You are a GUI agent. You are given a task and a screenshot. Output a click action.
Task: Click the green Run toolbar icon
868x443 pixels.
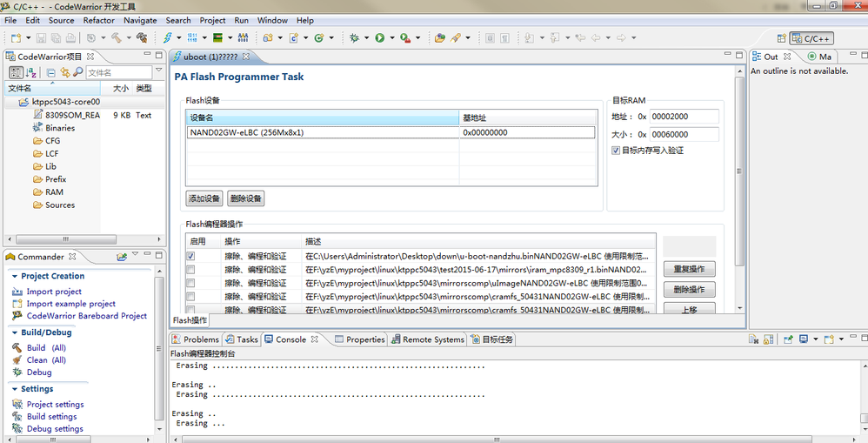point(380,38)
